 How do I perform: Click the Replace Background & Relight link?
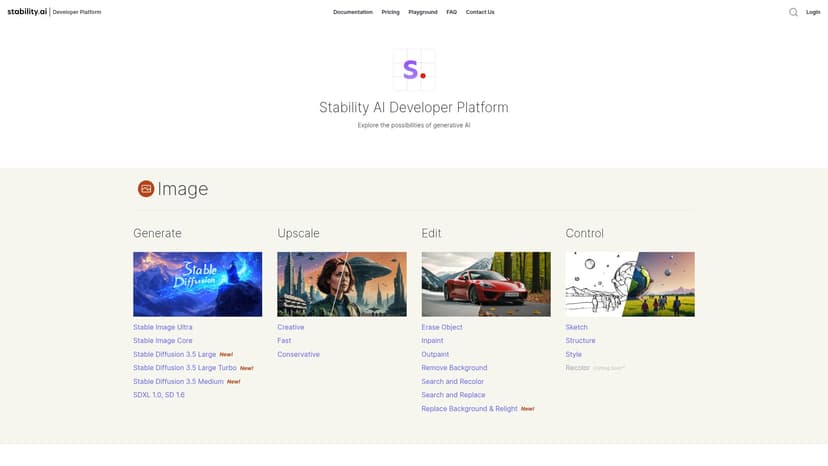[469, 409]
